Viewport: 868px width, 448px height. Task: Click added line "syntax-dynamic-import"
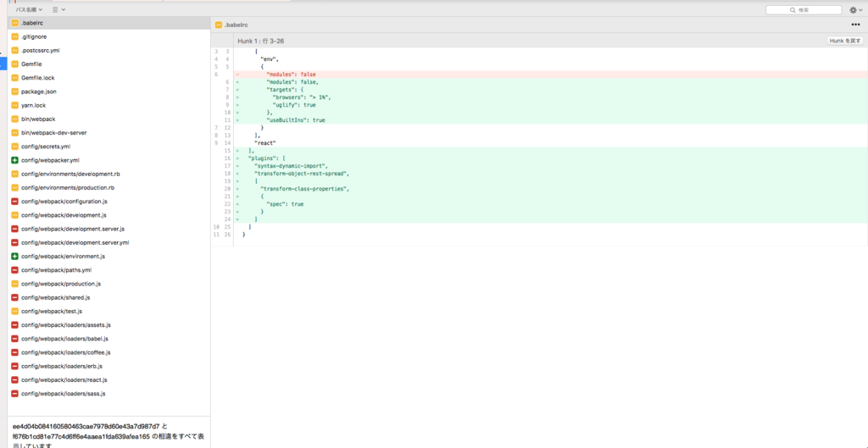pos(551,165)
